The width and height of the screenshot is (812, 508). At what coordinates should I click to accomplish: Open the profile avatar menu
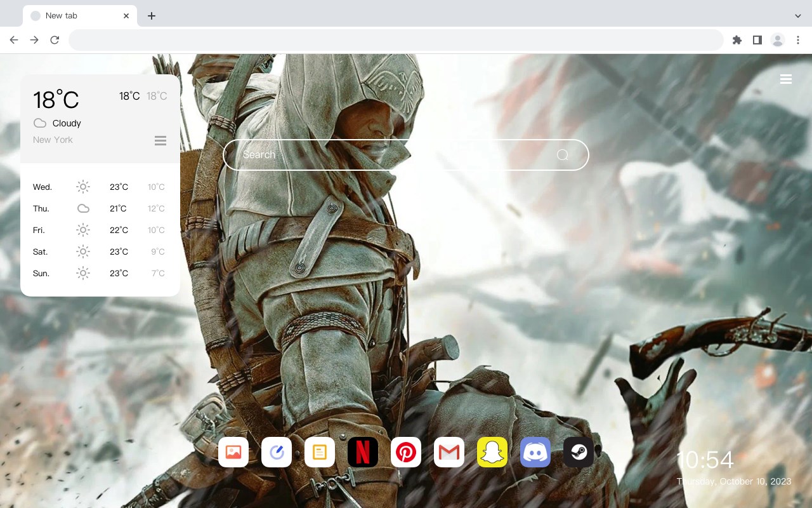coord(778,40)
